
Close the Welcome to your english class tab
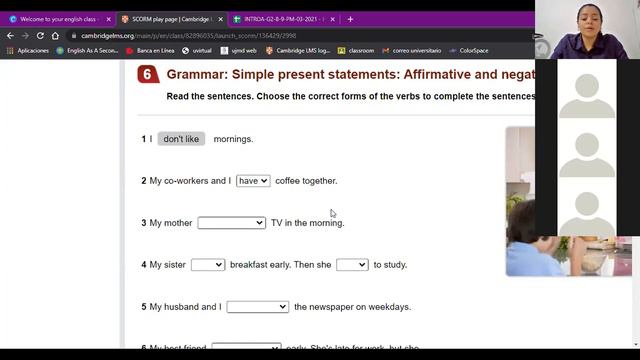pyautogui.click(x=108, y=19)
